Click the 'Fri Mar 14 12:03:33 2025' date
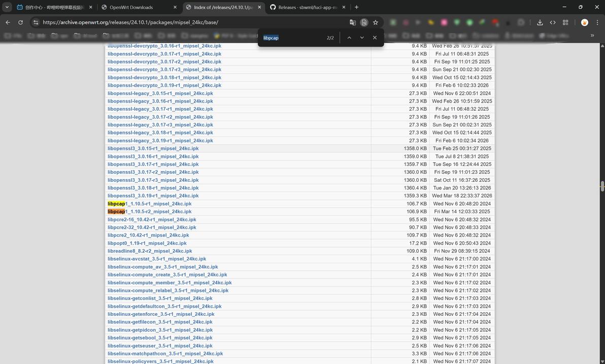Screen dimensions: 605x364 [x=462, y=212]
